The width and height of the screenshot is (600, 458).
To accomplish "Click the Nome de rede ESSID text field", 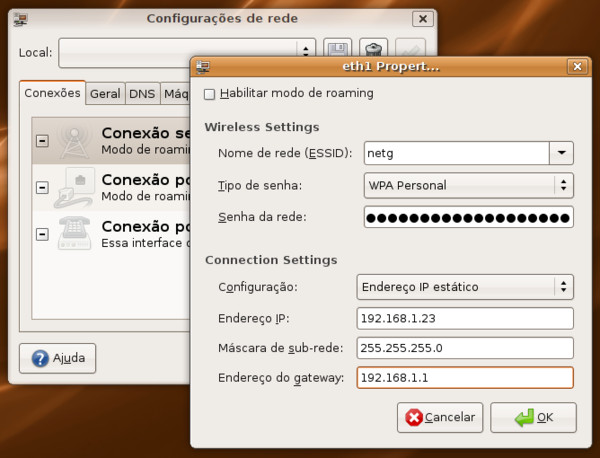I will [457, 153].
